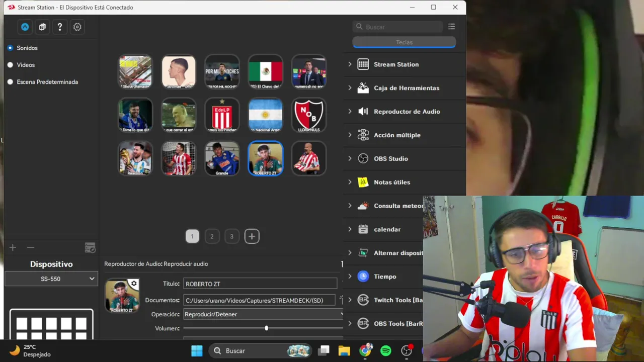Select the 'Dime lo que qui' key
The image size is (644, 362).
(x=135, y=115)
